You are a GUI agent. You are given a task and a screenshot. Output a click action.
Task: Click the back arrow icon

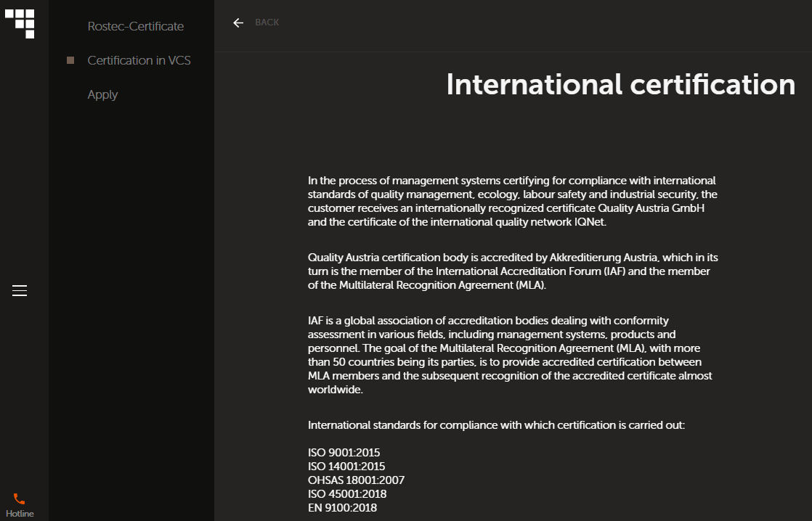point(238,22)
